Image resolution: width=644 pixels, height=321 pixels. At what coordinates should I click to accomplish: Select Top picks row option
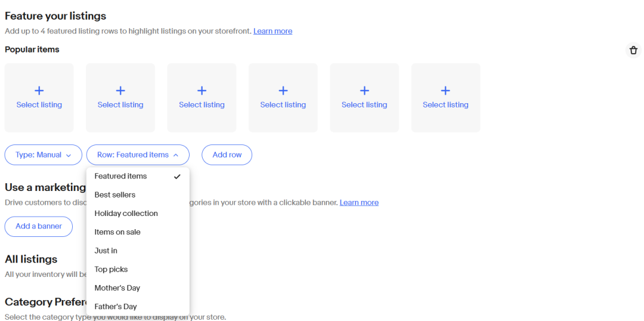click(111, 270)
